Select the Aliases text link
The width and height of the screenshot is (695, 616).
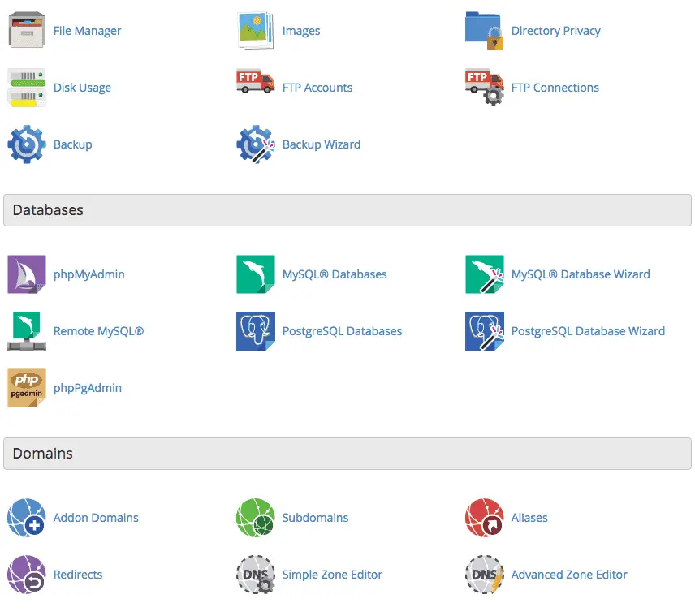529,518
